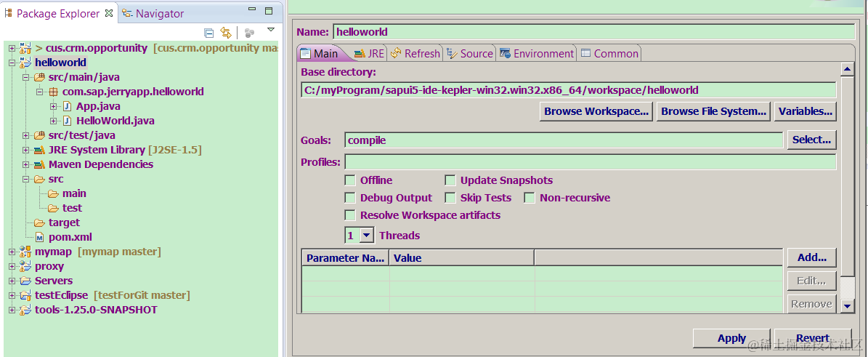868x357 pixels.
Task: Expand the HelloWorld.java tree node
Action: pos(54,120)
